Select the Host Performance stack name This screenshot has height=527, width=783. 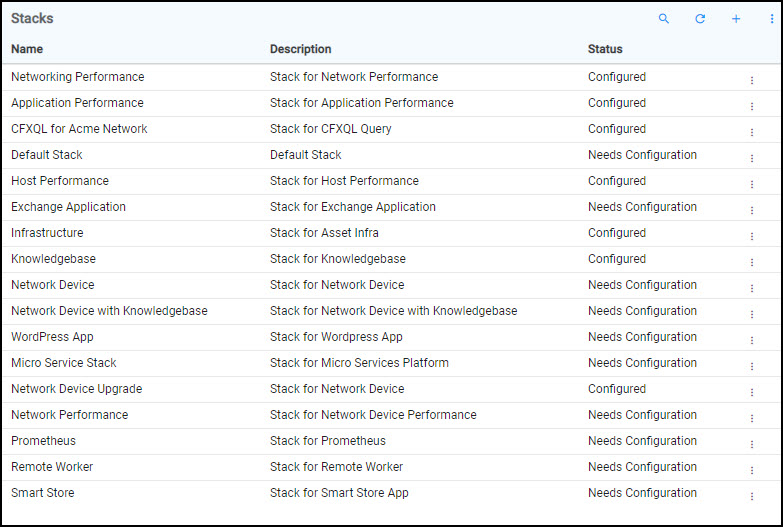pyautogui.click(x=60, y=181)
